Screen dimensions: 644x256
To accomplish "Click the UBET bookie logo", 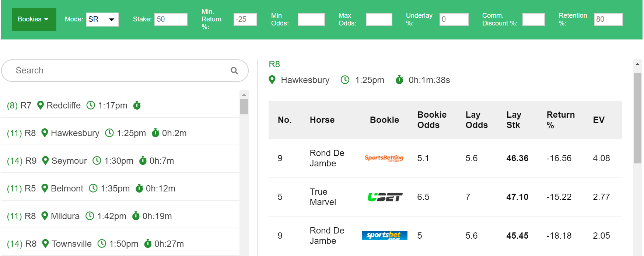I will tap(385, 197).
